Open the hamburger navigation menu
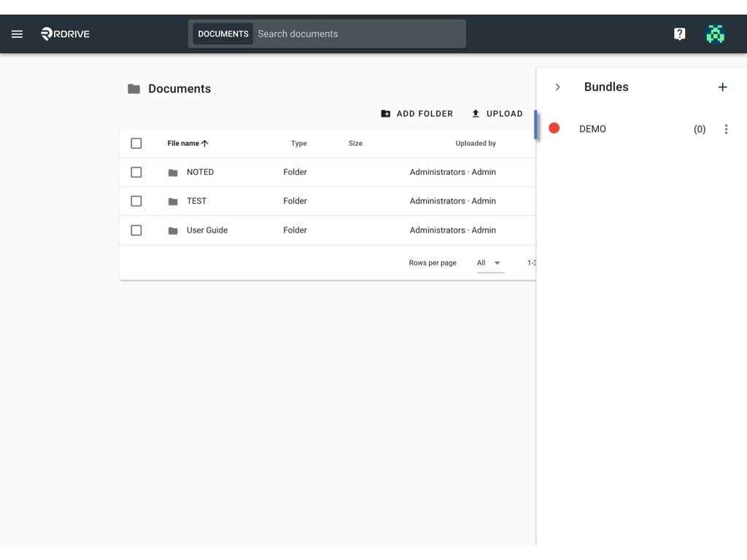This screenshot has width=747, height=560. click(18, 34)
